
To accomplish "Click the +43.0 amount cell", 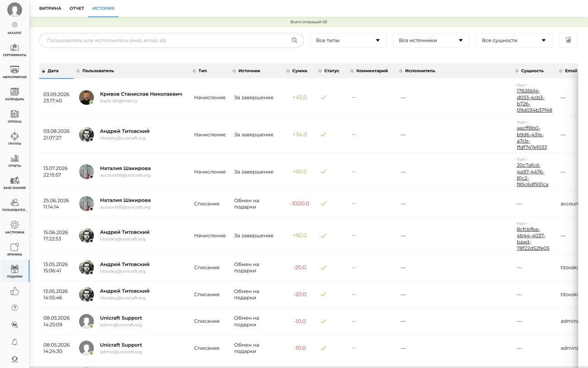I will click(299, 97).
